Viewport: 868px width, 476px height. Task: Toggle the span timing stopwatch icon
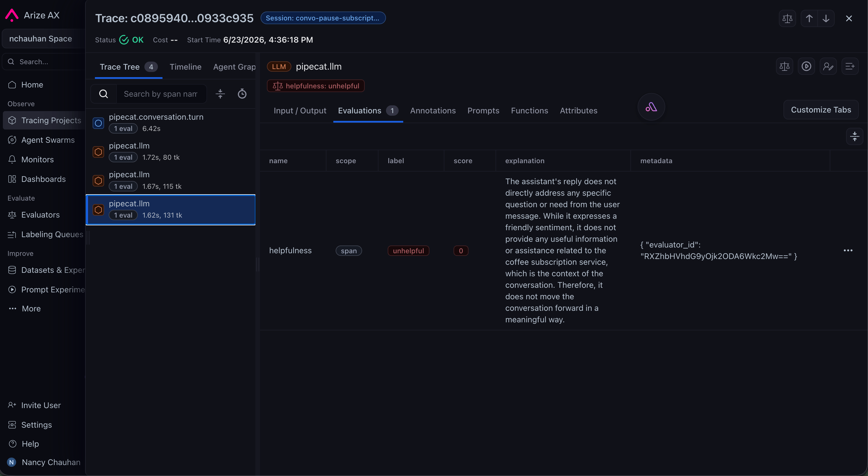coord(242,94)
